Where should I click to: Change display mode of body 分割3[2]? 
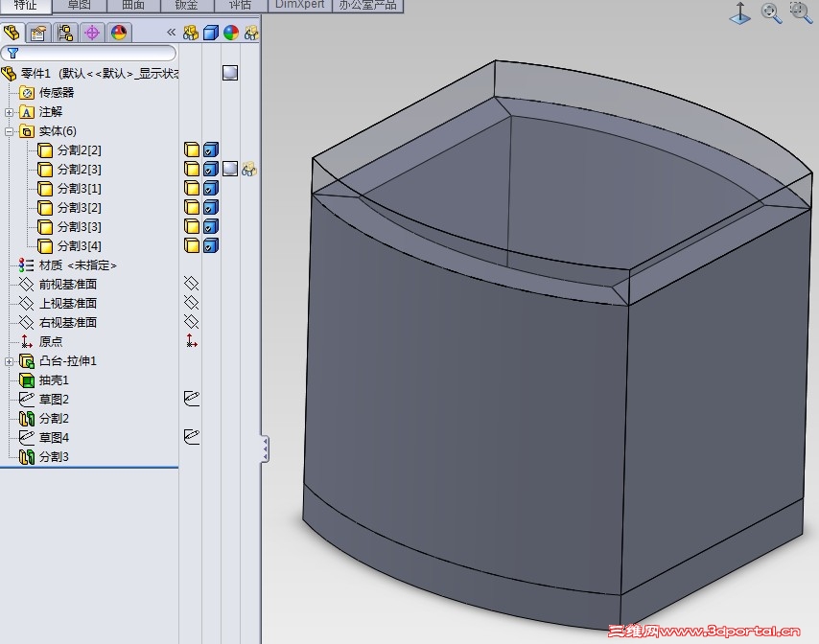coord(210,207)
